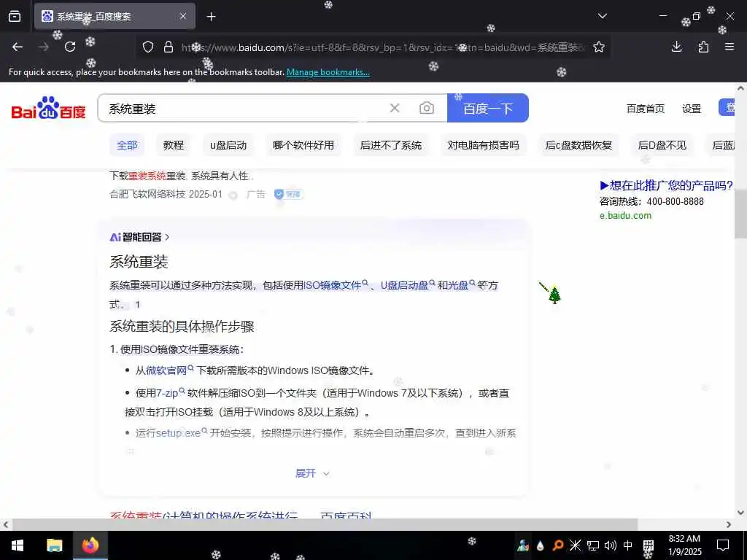Open the 光盘 keyword link
This screenshot has height=560, width=747.
pos(457,285)
